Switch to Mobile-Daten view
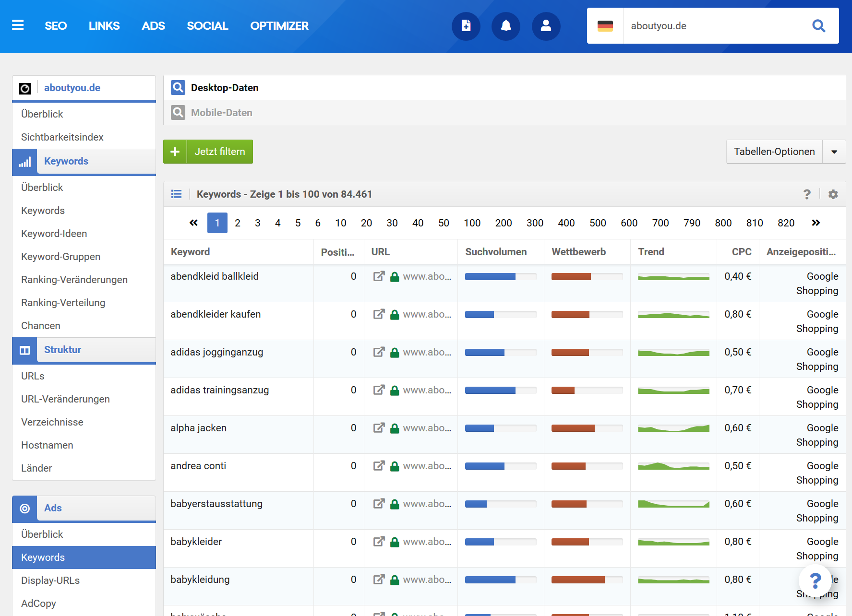 221,113
